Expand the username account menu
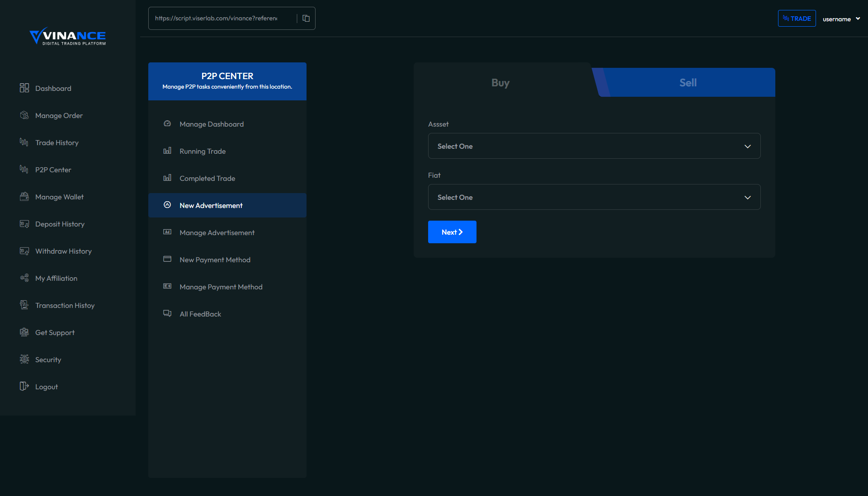868x496 pixels. 841,19
